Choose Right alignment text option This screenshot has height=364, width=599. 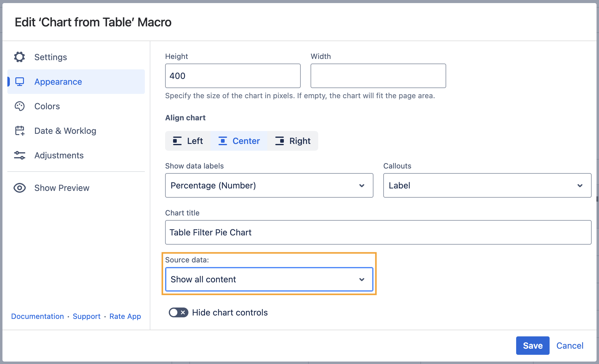point(300,141)
